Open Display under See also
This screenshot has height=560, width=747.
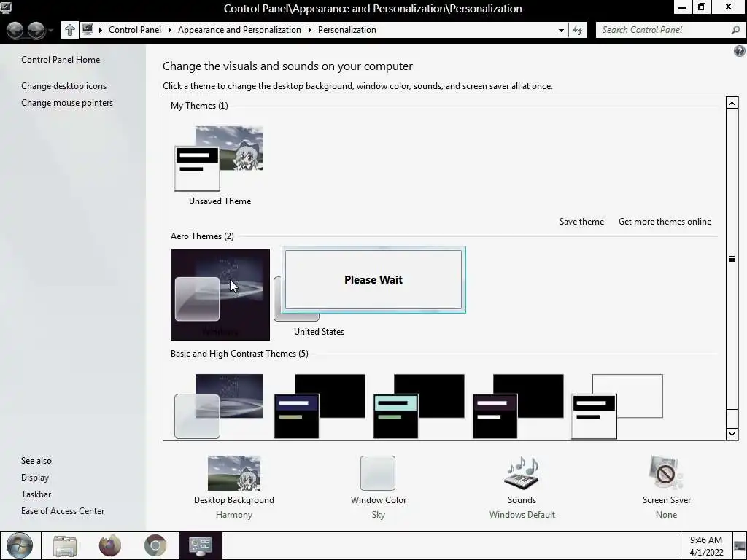(35, 477)
